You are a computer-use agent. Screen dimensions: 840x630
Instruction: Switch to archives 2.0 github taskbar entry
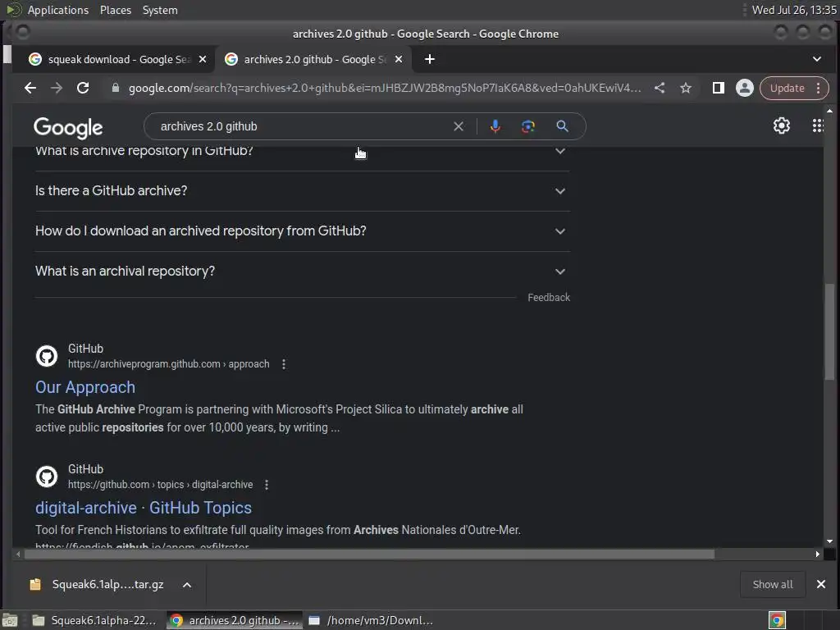click(x=235, y=620)
